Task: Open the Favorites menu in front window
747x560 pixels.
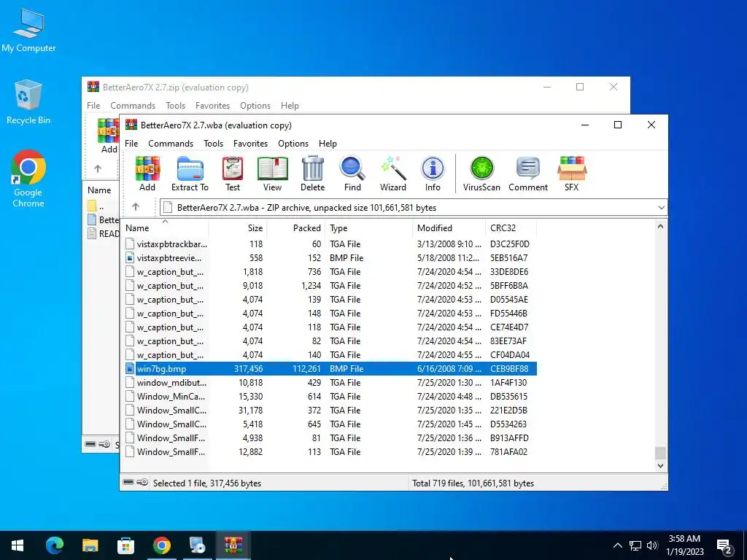Action: [251, 144]
